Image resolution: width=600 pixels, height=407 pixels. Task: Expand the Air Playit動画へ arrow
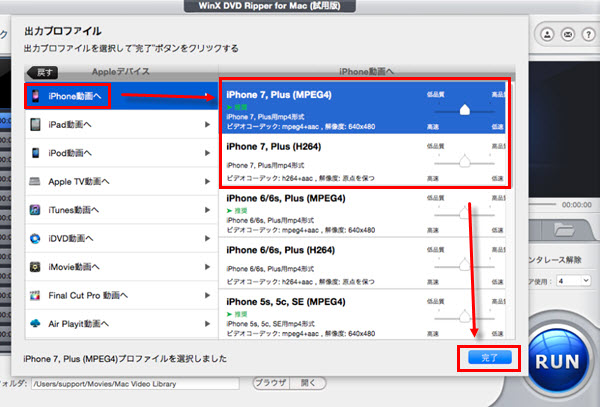point(207,324)
